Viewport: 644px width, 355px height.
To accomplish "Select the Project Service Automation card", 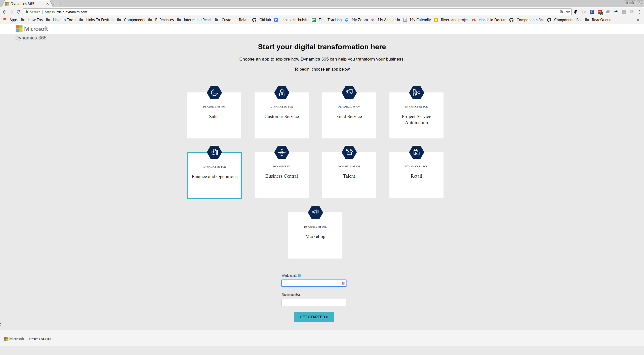I will point(416,115).
